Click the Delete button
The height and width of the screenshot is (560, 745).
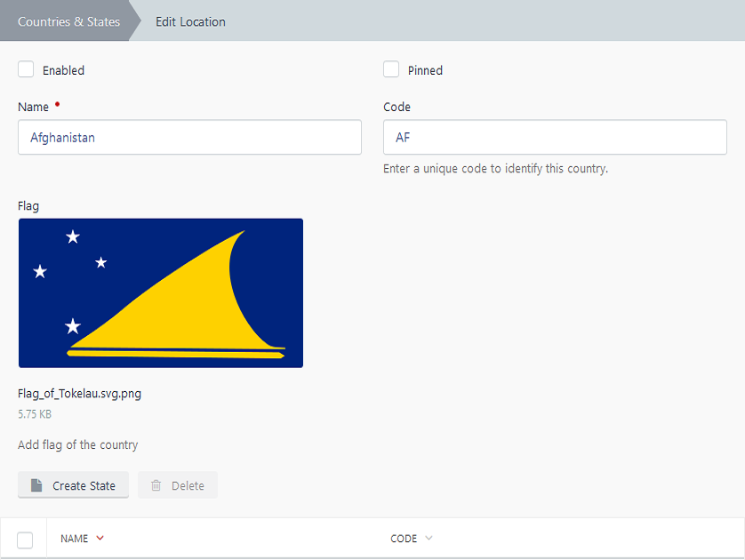[178, 485]
